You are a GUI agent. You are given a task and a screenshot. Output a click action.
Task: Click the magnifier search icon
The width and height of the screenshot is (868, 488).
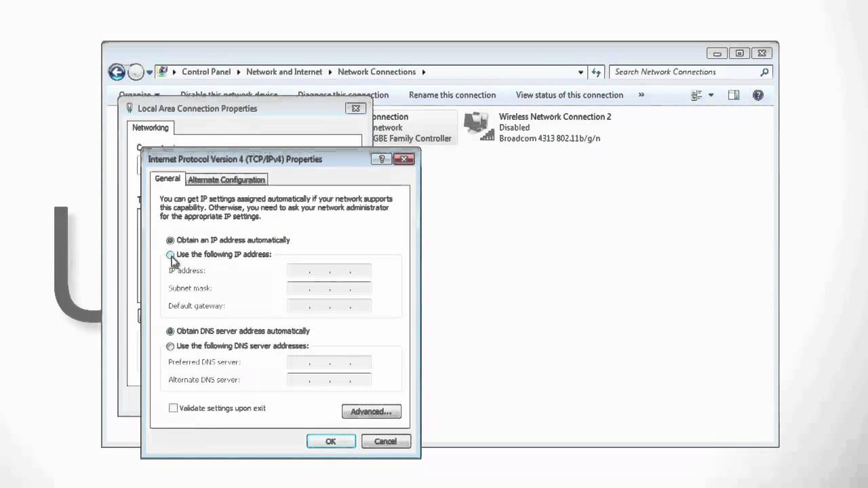coord(764,72)
